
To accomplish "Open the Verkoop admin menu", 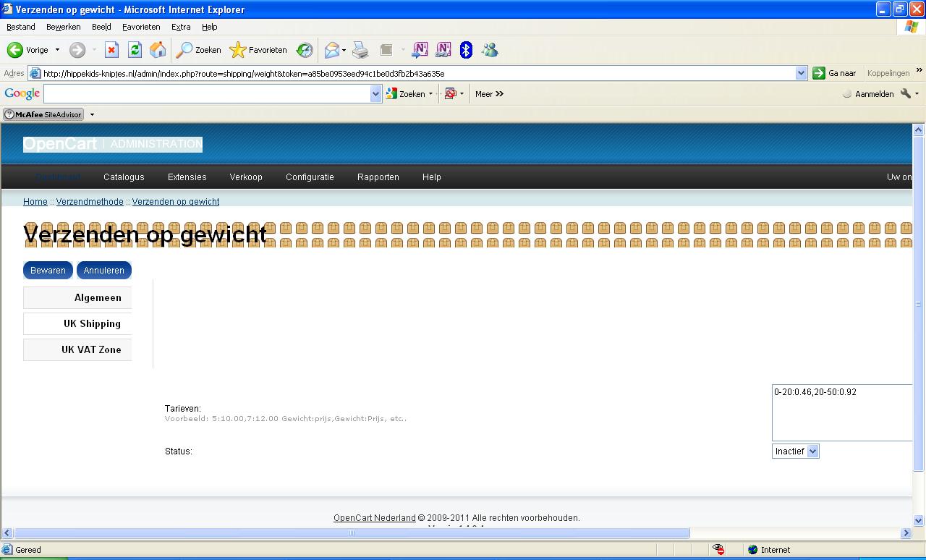I will click(x=246, y=177).
